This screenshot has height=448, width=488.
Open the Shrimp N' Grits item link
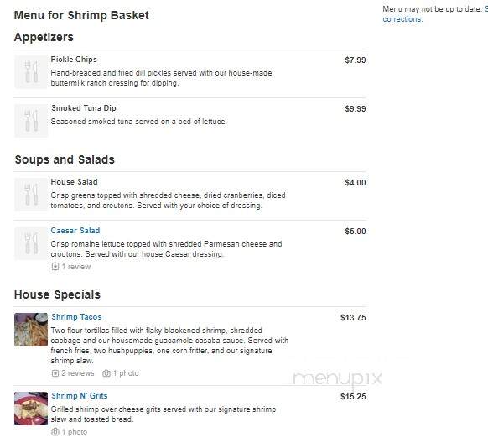[80, 396]
